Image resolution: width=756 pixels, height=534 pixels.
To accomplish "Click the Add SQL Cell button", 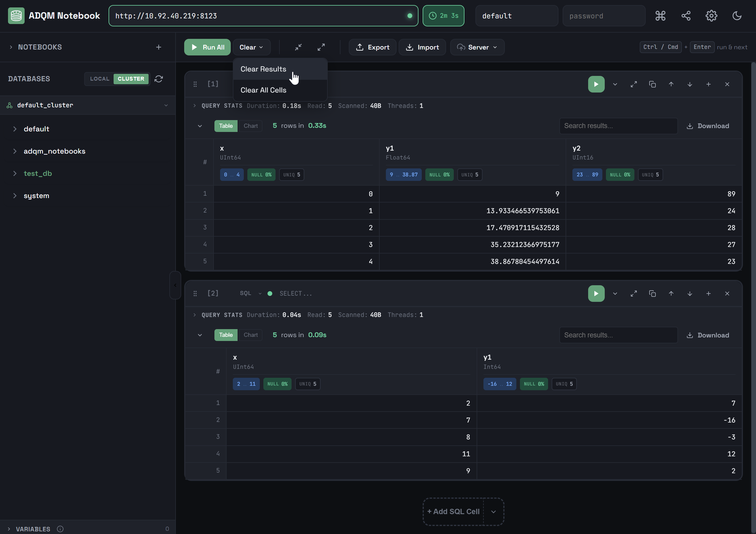I will pos(453,511).
